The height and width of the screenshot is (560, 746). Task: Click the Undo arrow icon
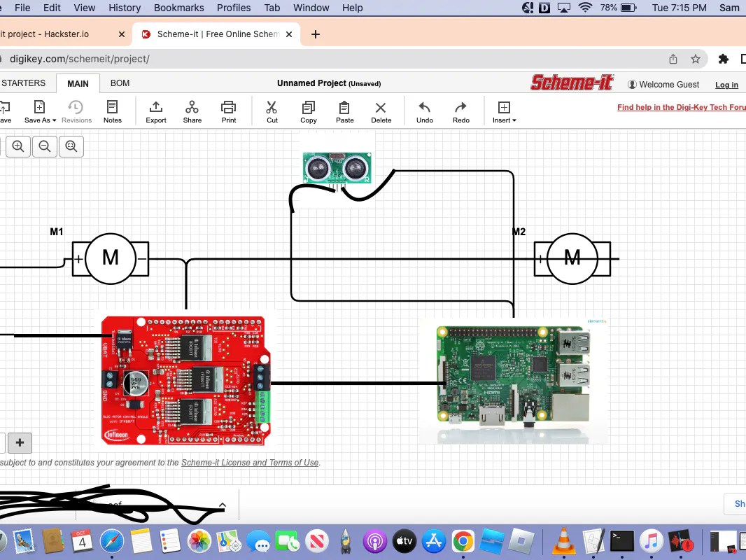(x=424, y=111)
